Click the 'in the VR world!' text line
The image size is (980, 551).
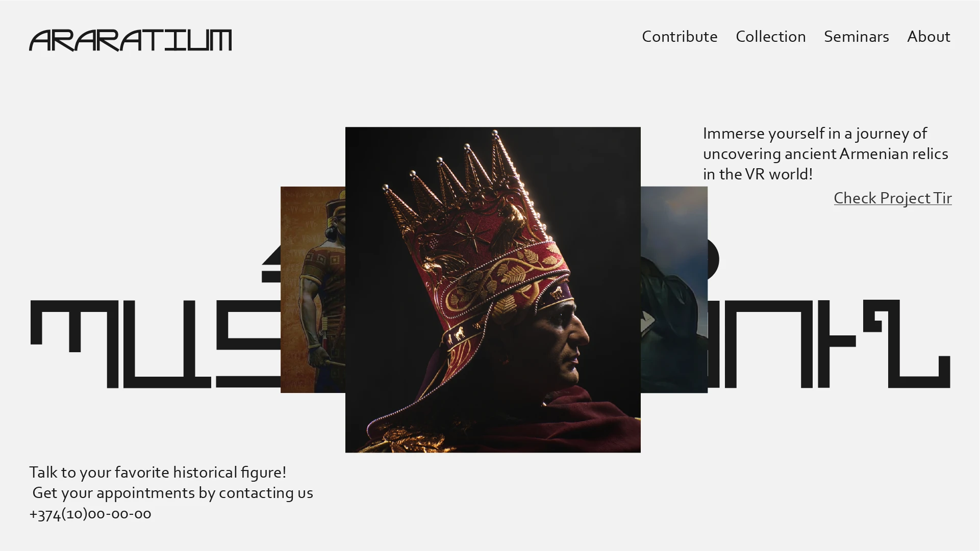[758, 174]
